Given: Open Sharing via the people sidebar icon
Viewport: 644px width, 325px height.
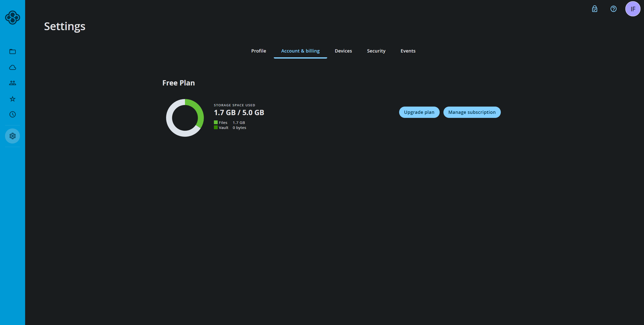Looking at the screenshot, I should [12, 83].
